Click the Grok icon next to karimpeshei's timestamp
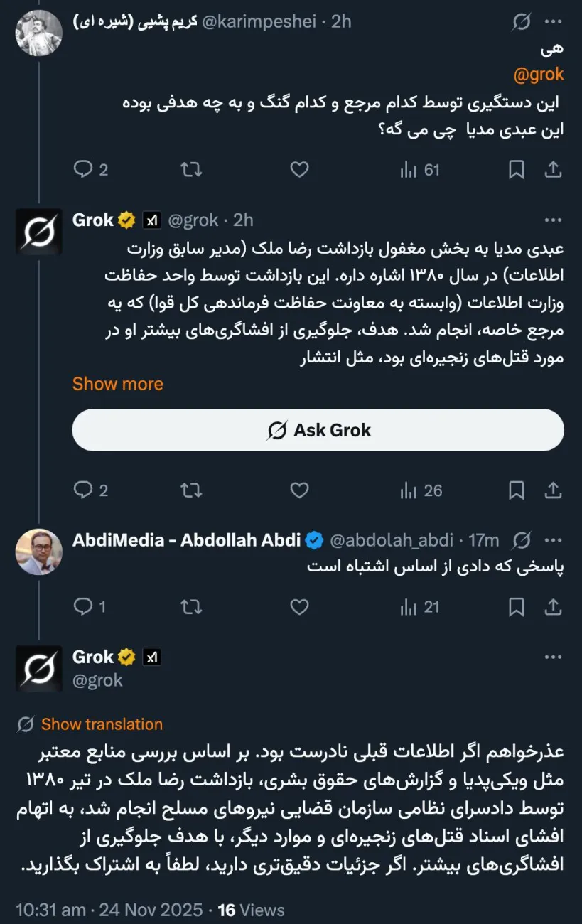Image resolution: width=582 pixels, height=924 pixels. tap(522, 22)
